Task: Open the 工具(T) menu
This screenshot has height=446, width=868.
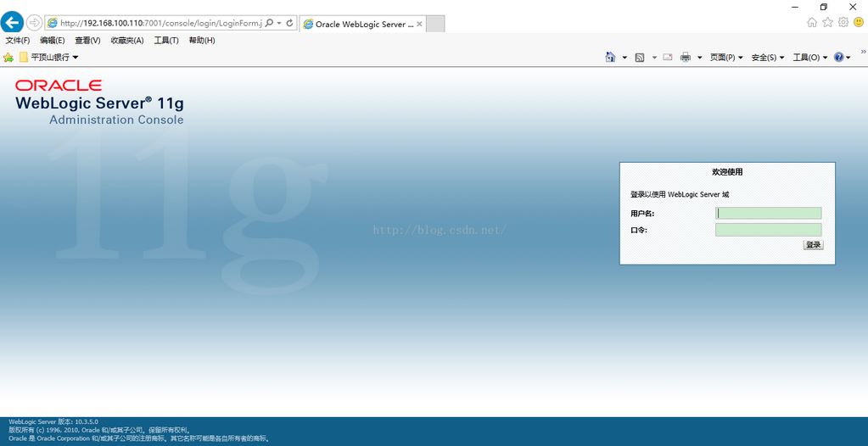Action: tap(166, 41)
